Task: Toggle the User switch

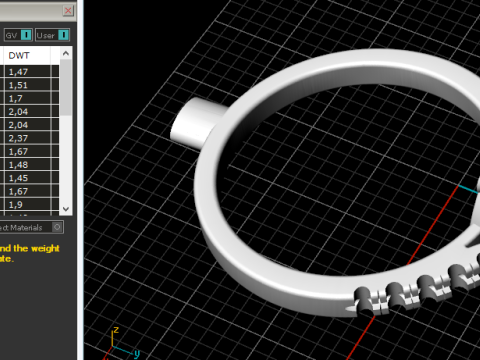Action: pos(52,35)
